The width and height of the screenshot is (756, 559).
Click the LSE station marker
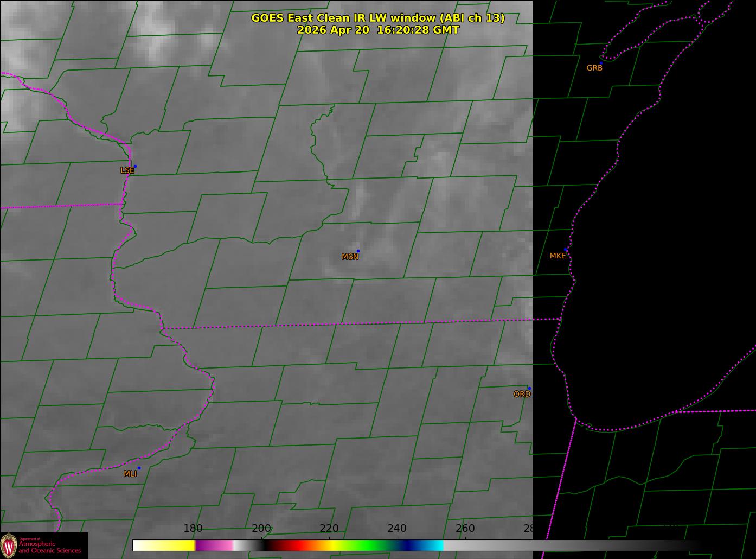click(135, 166)
